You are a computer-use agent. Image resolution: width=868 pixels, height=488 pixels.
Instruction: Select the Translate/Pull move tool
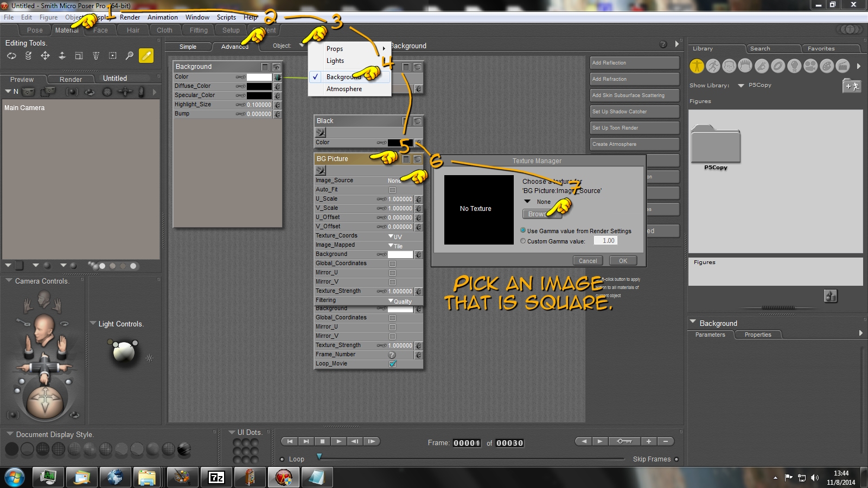45,56
